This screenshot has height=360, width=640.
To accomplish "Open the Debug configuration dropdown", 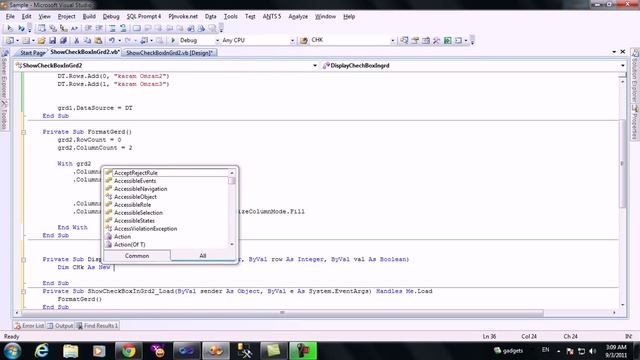I will tap(217, 40).
